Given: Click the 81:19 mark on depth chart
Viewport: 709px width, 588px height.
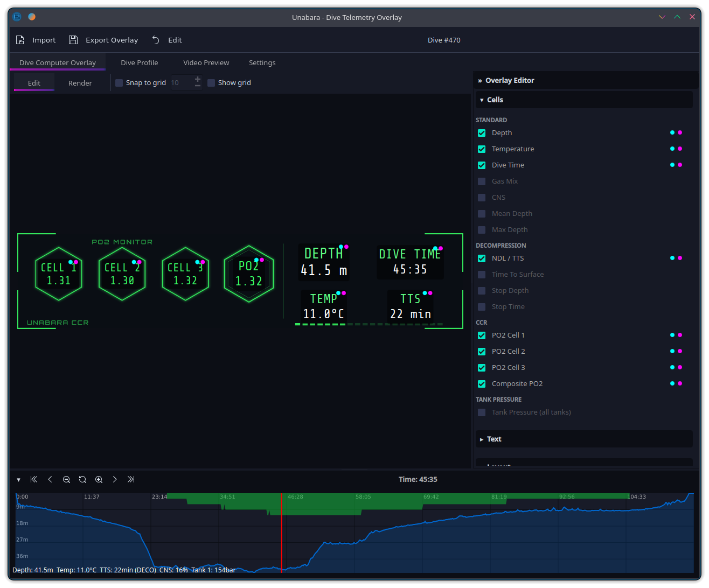Looking at the screenshot, I should point(499,497).
